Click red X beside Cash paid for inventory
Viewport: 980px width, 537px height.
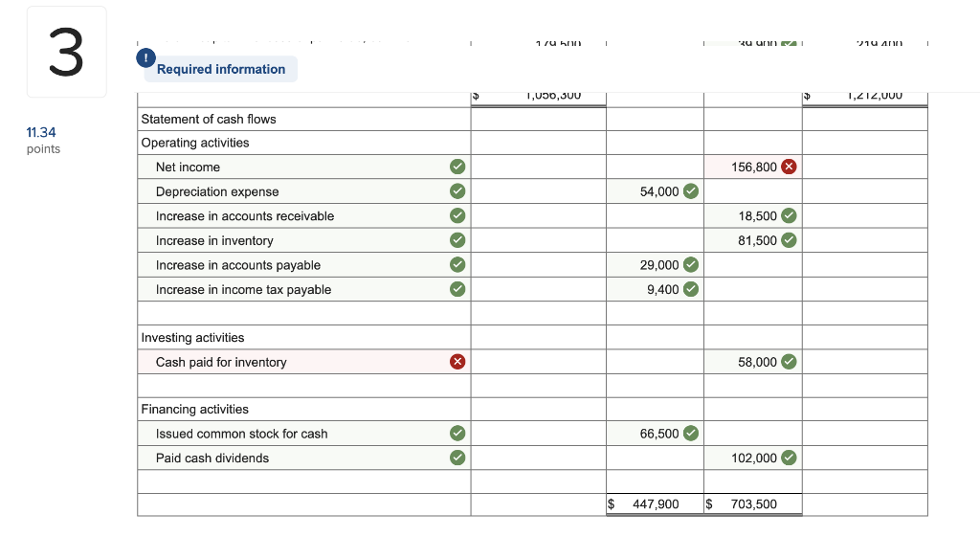click(457, 361)
